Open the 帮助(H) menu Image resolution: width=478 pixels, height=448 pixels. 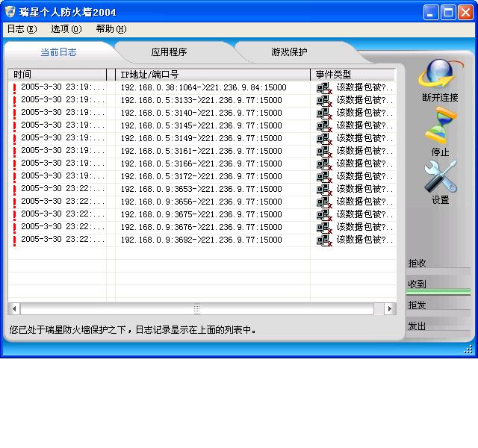click(x=111, y=29)
